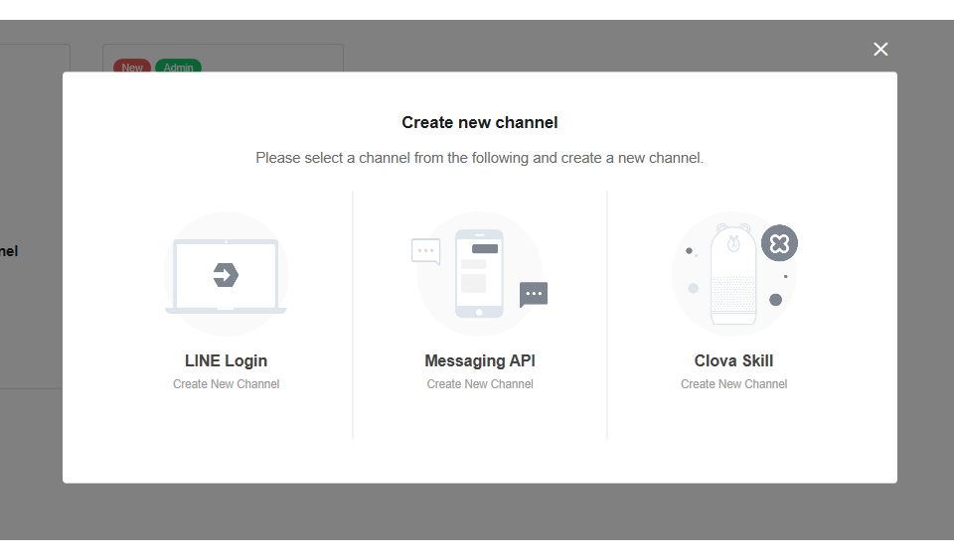
Task: Click the Clova Skill speaker icon
Action: point(734,274)
